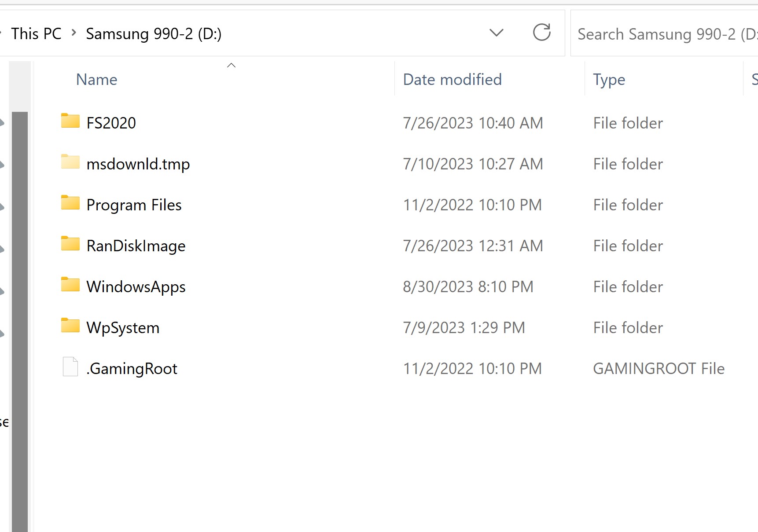Viewport: 758px width, 532px height.
Task: Sort by Date modified column header
Action: click(x=453, y=80)
